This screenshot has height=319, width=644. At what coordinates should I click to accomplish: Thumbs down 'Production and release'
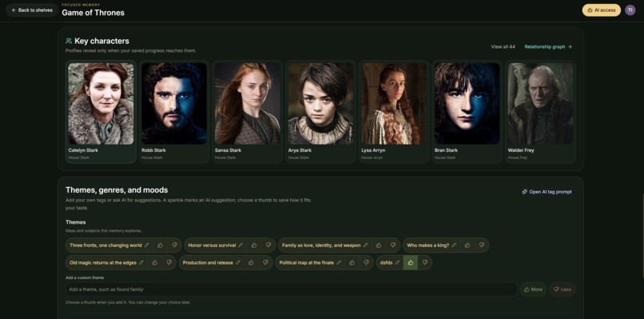[x=265, y=263]
